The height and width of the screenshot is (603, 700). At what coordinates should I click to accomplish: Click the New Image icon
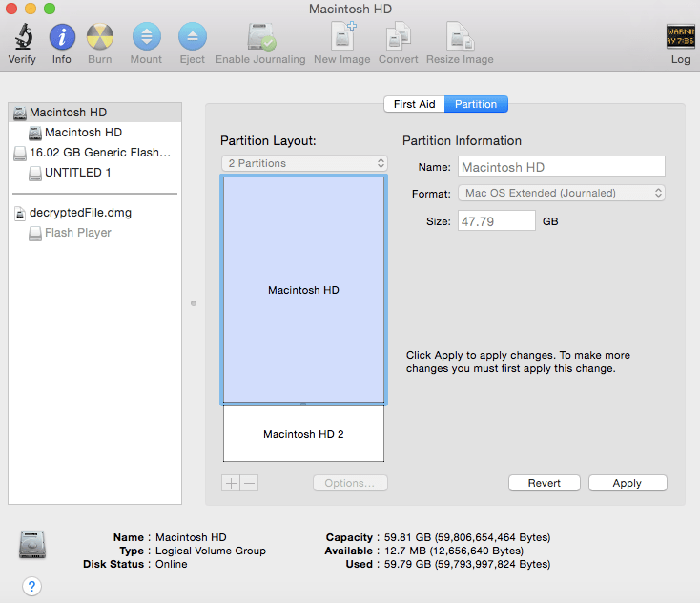[343, 35]
